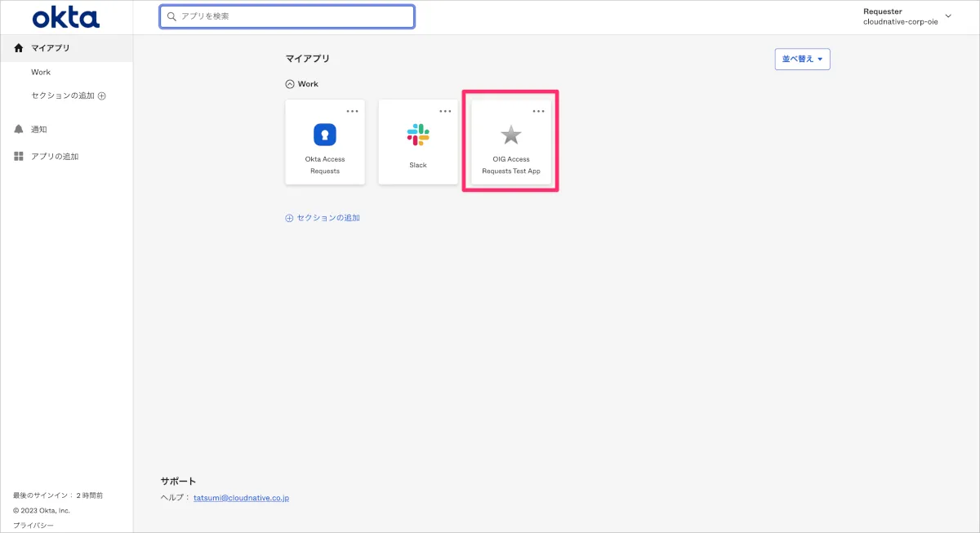Open the Okta Access Requests app icon

(x=325, y=135)
